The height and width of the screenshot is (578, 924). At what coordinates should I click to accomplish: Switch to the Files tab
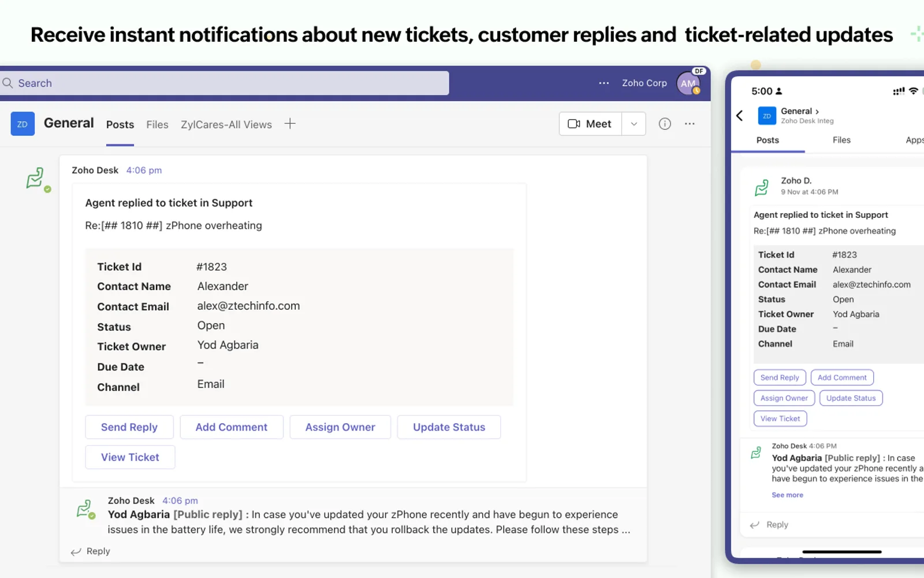click(x=157, y=125)
